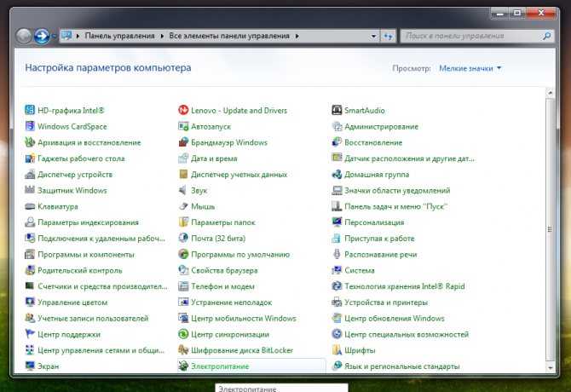Click the search magnifier icon
Image resolution: width=571 pixels, height=392 pixels.
546,36
